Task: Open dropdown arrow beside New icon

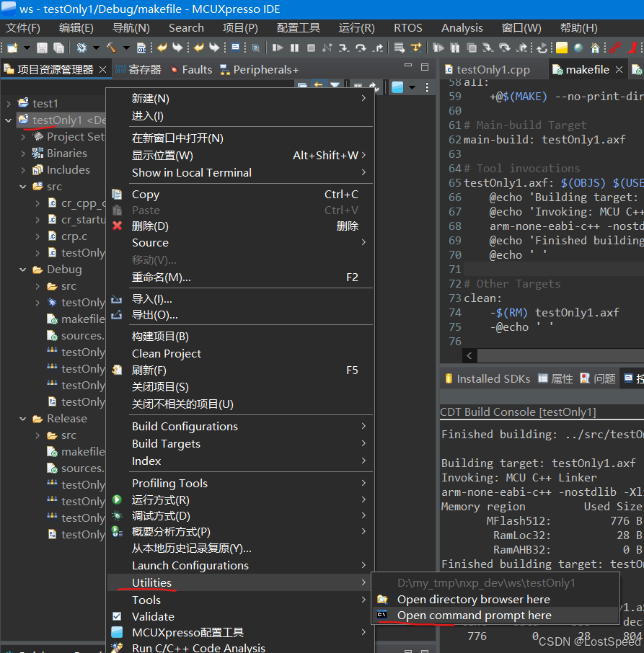Action: (27, 48)
